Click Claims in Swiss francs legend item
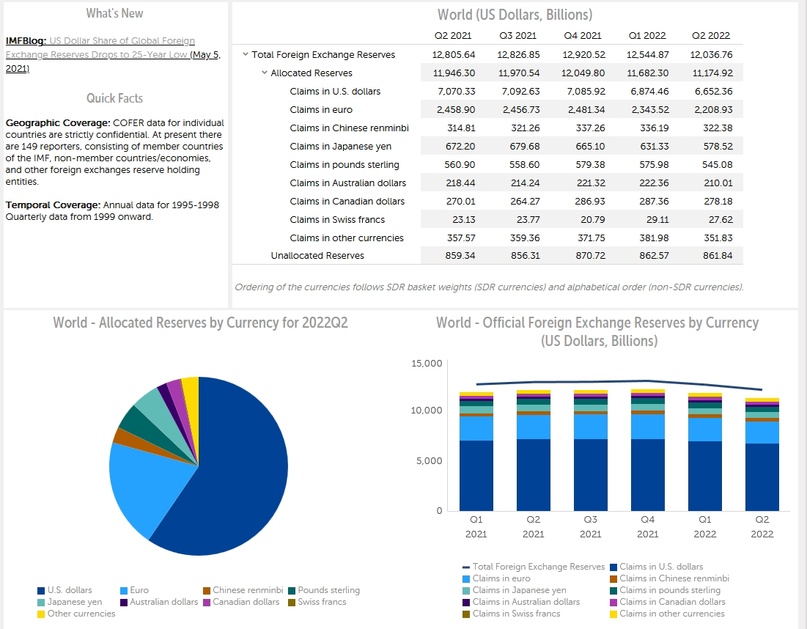This screenshot has width=807, height=629. 464,614
